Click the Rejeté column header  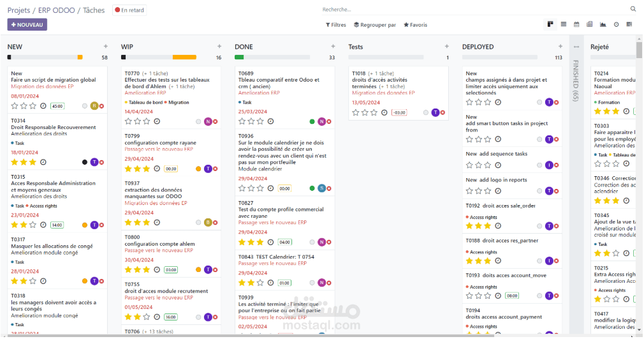(599, 47)
